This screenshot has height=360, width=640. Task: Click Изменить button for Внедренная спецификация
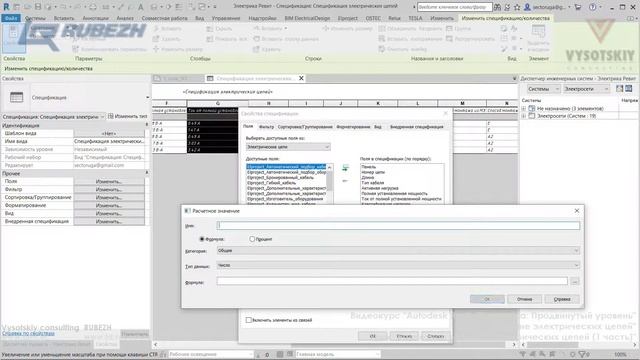109,221
